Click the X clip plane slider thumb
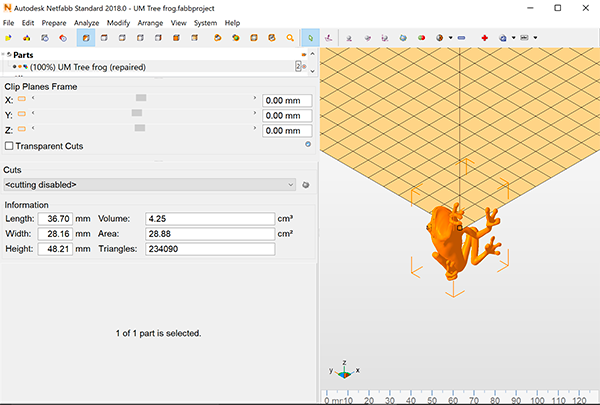The height and width of the screenshot is (405, 600). click(x=141, y=98)
